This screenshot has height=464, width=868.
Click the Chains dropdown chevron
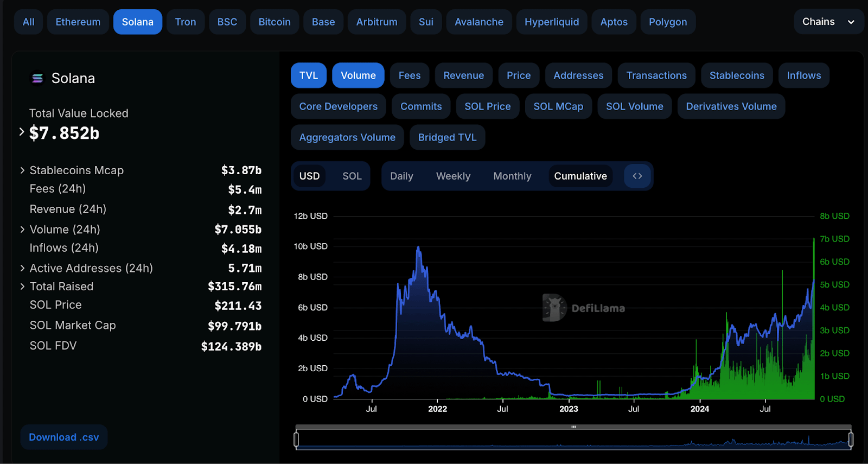851,22
